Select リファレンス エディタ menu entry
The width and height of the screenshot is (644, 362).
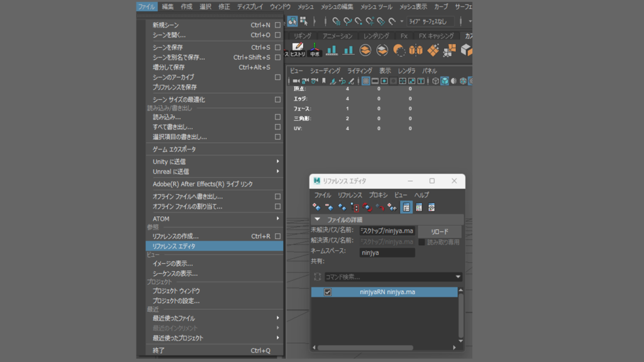point(214,246)
